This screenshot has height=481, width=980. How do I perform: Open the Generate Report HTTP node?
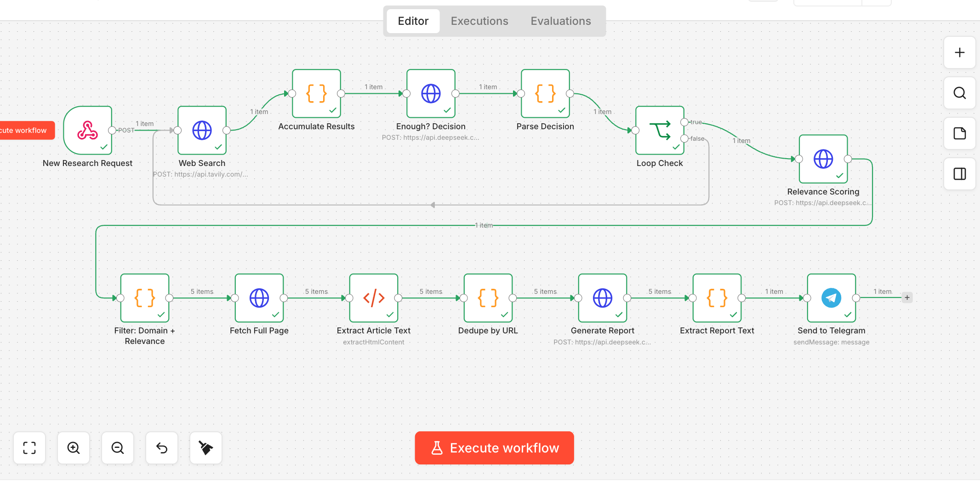[x=603, y=298]
